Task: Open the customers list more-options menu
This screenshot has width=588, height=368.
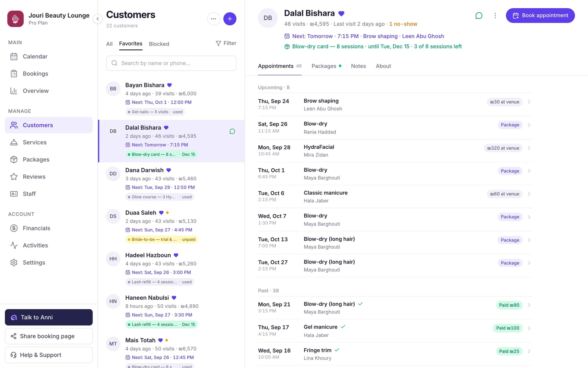Action: (x=213, y=19)
